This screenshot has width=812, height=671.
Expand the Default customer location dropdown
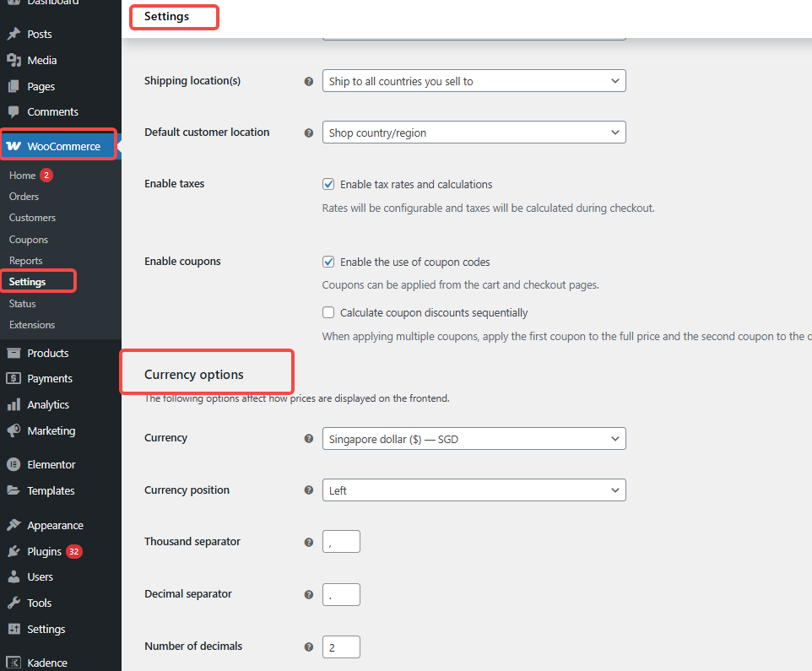(x=474, y=133)
